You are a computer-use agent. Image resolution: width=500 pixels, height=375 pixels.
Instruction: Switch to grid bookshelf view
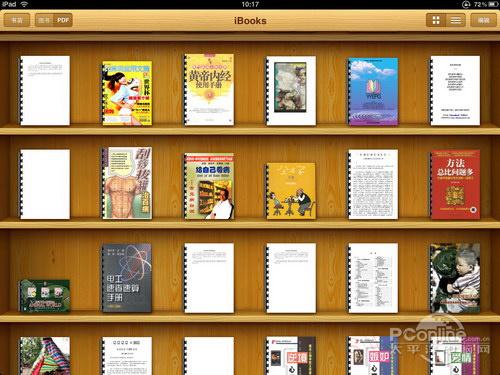pos(436,20)
